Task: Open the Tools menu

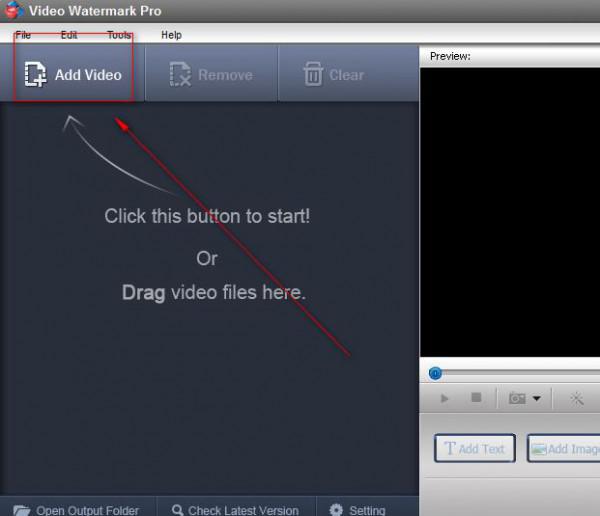Action: click(119, 35)
